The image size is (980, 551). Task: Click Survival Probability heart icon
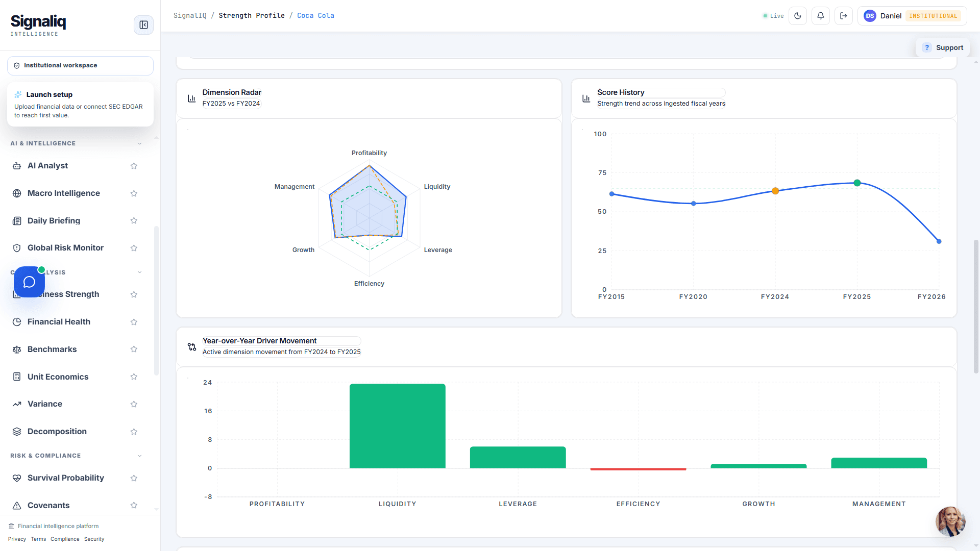[17, 478]
